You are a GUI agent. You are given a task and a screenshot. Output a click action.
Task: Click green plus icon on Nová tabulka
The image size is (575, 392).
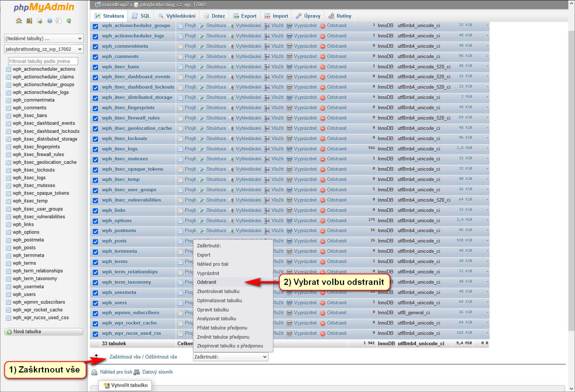10,332
